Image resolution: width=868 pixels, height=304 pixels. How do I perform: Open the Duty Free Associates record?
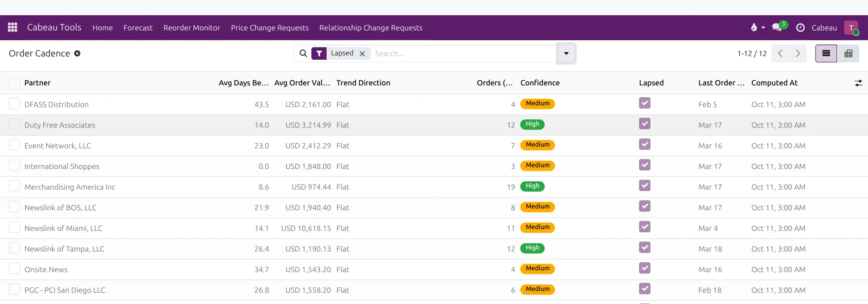point(60,125)
